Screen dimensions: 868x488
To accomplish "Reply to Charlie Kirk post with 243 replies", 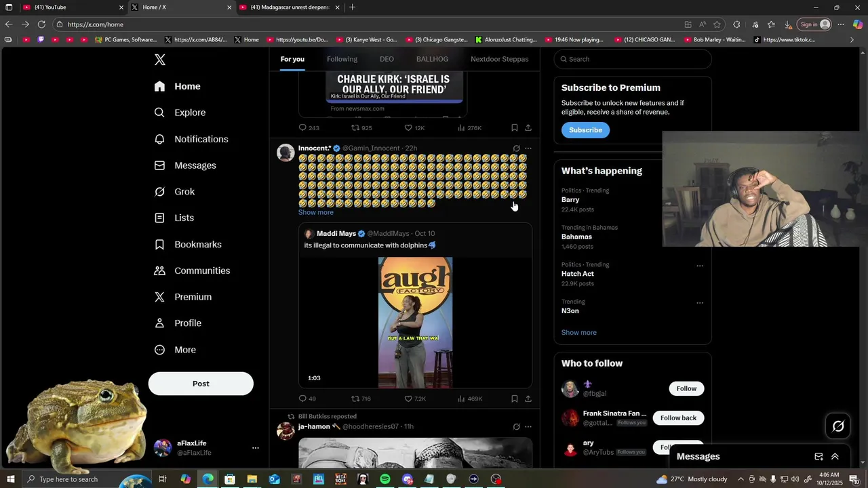I will pyautogui.click(x=309, y=128).
